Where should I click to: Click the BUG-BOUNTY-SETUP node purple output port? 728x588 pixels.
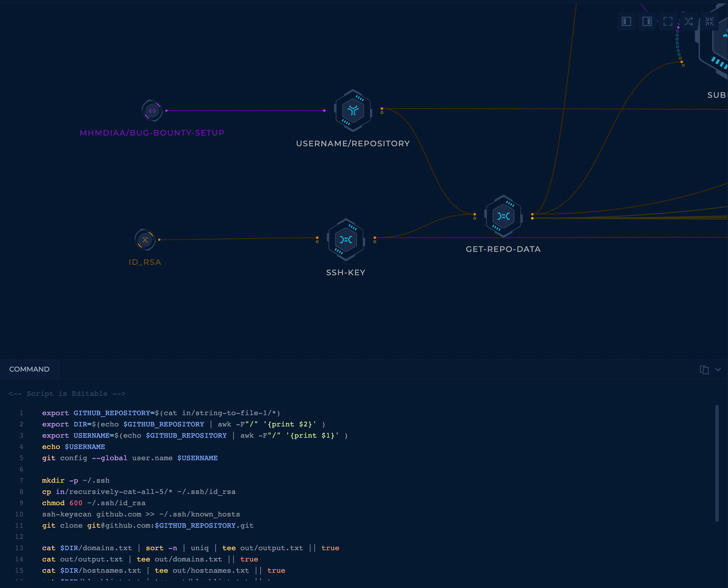[x=166, y=111]
